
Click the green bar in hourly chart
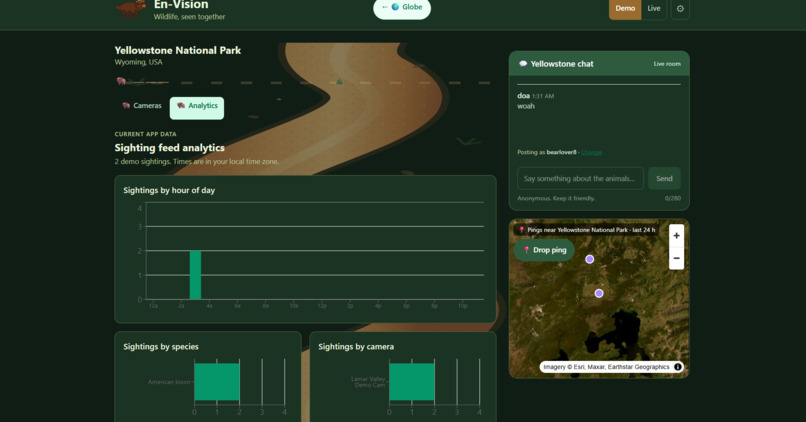pos(195,275)
